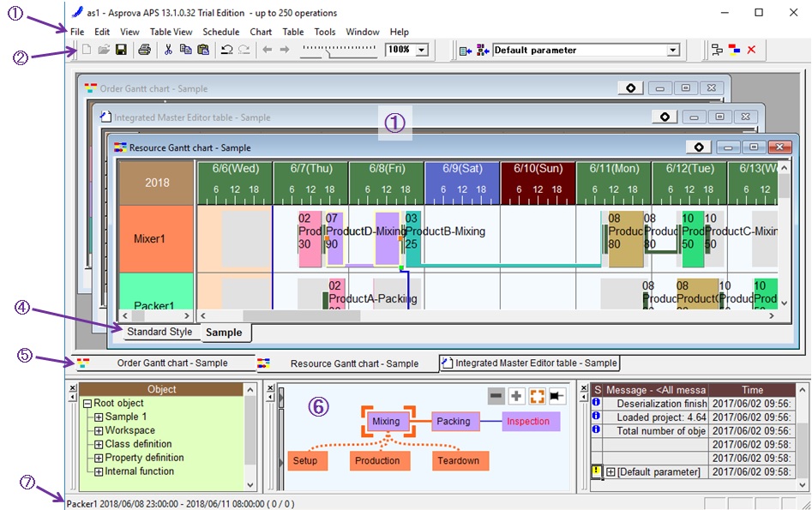Open the 100% zoom dropdown
Image resolution: width=812 pixels, height=510 pixels.
[422, 51]
